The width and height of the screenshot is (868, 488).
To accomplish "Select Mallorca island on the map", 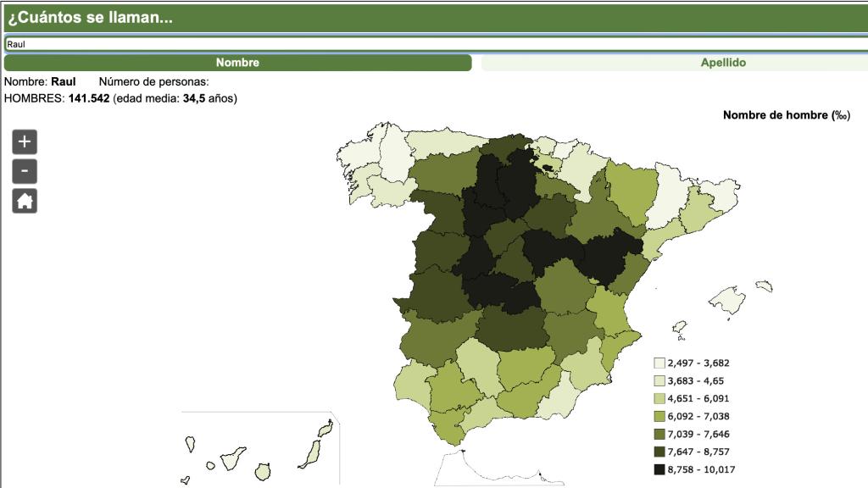I will [728, 301].
